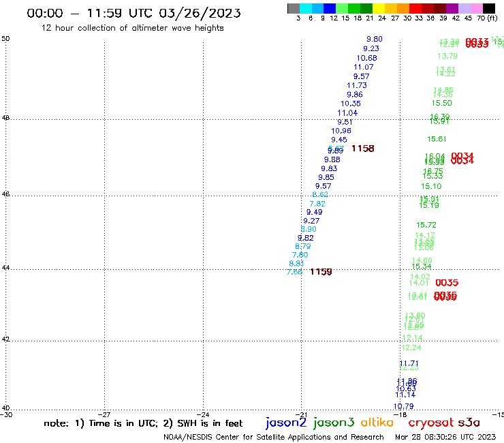Click the wave height value 7.82
The height and width of the screenshot is (443, 504).
(317, 204)
